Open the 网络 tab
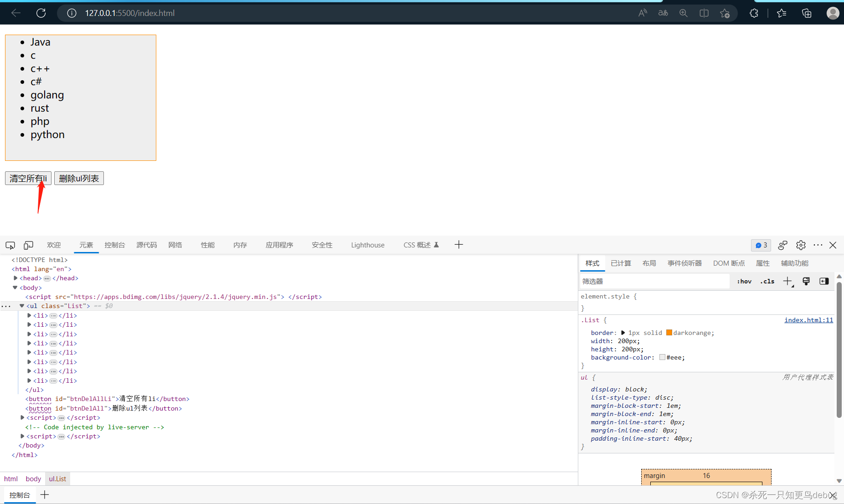This screenshot has height=504, width=844. (175, 245)
